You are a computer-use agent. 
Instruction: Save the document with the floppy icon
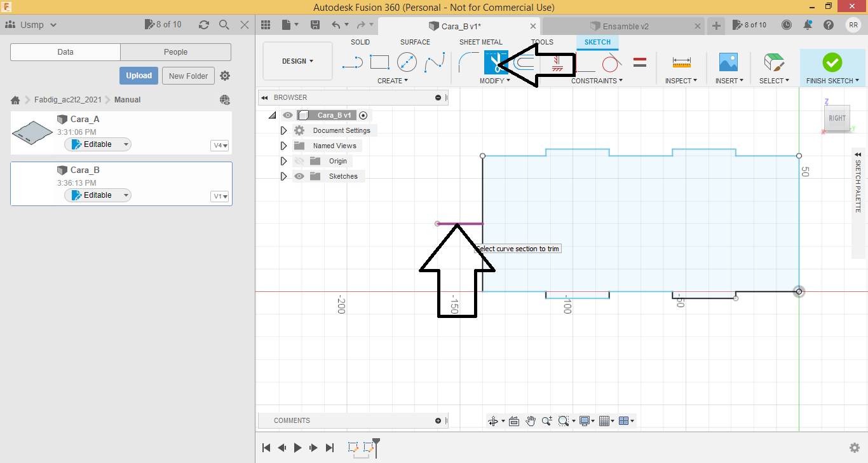(x=315, y=25)
